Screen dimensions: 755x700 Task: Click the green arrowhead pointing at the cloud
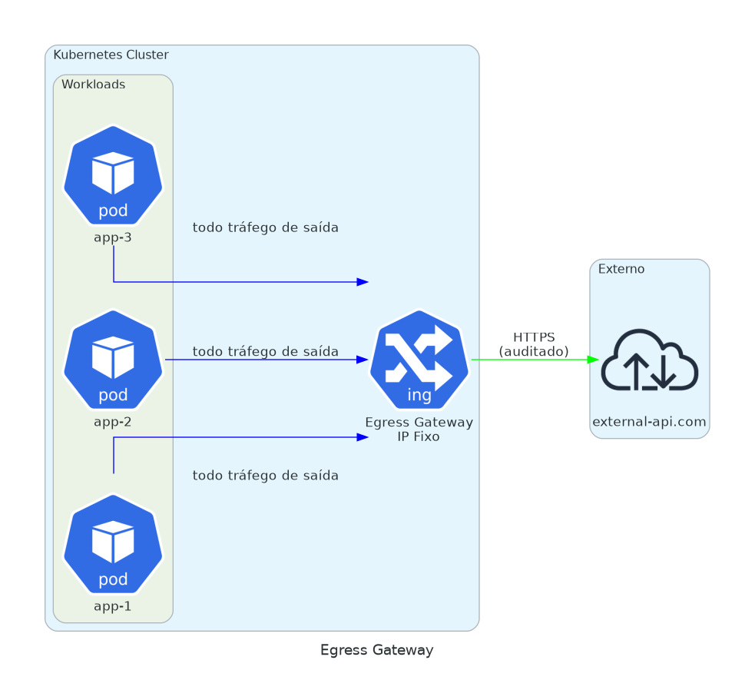[592, 360]
